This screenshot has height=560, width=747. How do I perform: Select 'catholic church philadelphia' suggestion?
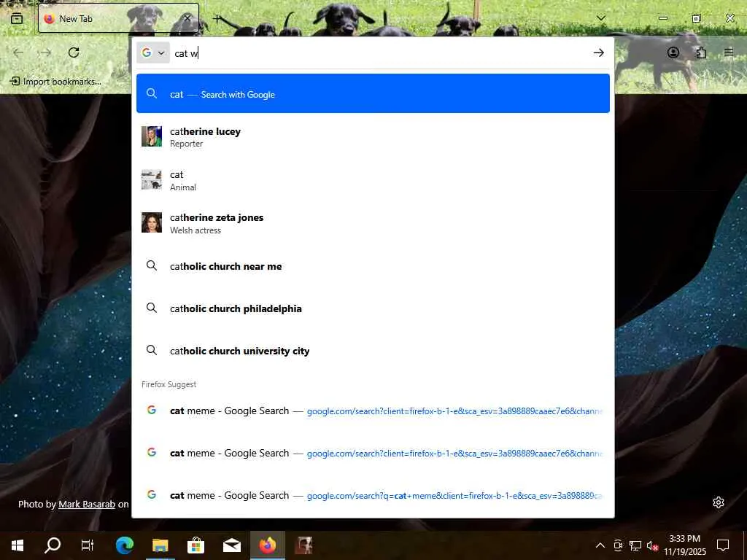coord(373,308)
